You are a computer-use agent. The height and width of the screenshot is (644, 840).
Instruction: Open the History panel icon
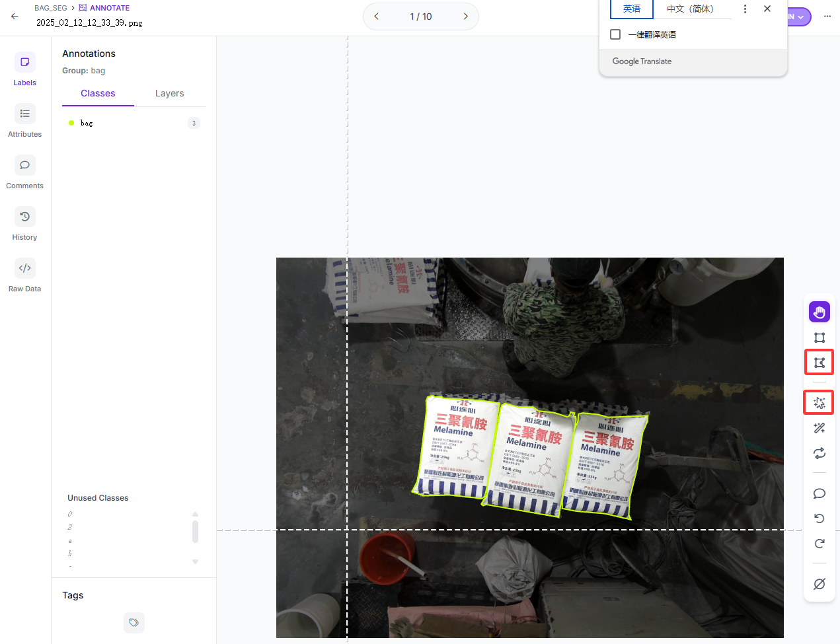[x=24, y=217]
